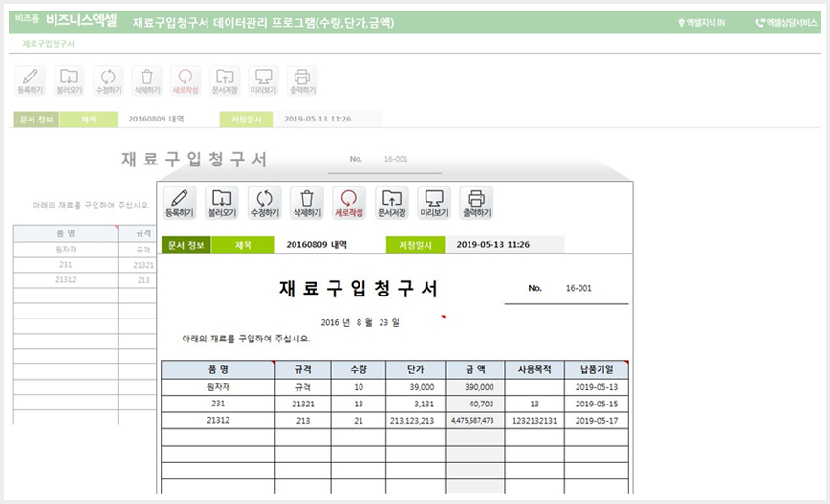Click the unit price cell 213,123,213
The image size is (830, 504).
[416, 420]
